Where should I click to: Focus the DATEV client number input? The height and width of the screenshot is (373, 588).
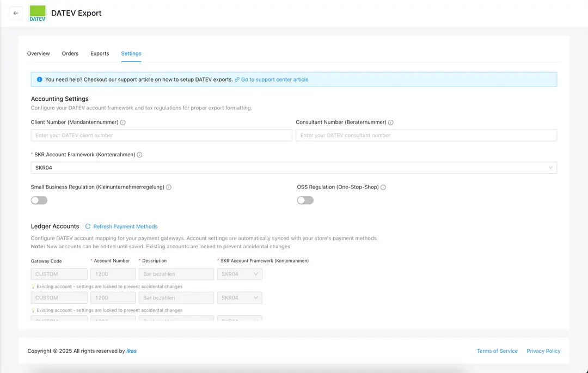[161, 135]
